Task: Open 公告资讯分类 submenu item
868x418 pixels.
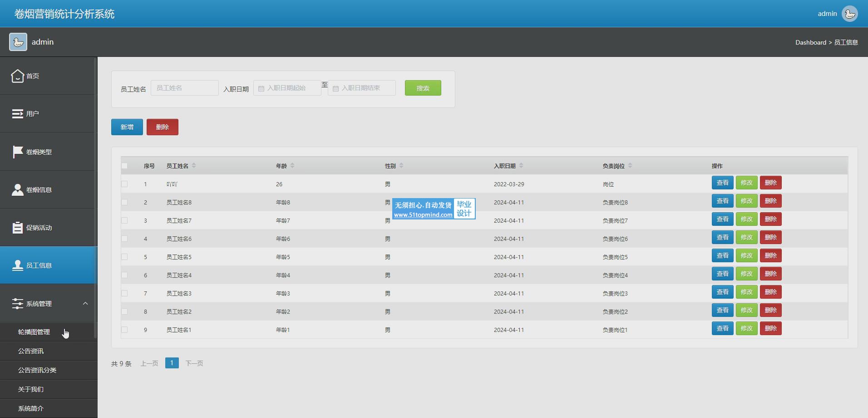Action: [x=48, y=370]
